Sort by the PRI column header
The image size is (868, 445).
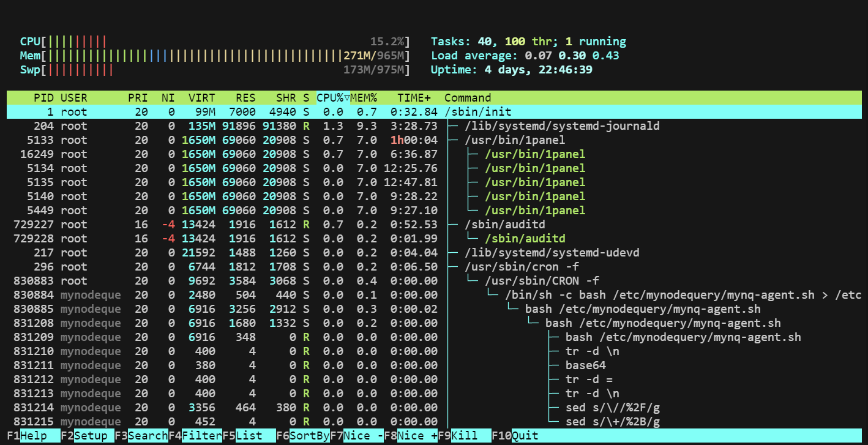pyautogui.click(x=138, y=98)
